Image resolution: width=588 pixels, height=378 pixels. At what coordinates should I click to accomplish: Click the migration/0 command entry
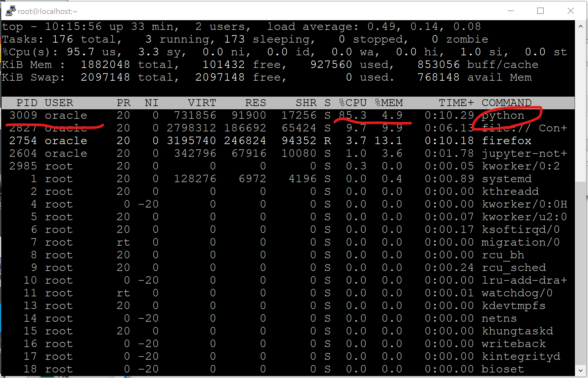tap(521, 242)
